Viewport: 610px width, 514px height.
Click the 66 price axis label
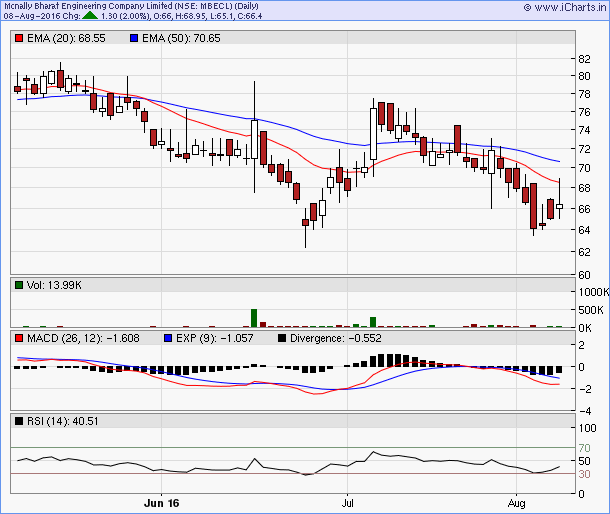(x=584, y=209)
